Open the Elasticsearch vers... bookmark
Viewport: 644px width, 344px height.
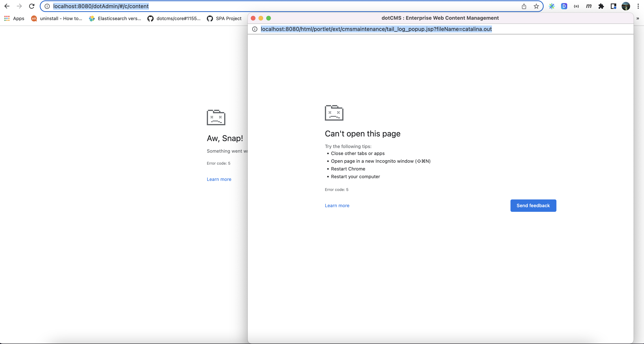pos(115,18)
